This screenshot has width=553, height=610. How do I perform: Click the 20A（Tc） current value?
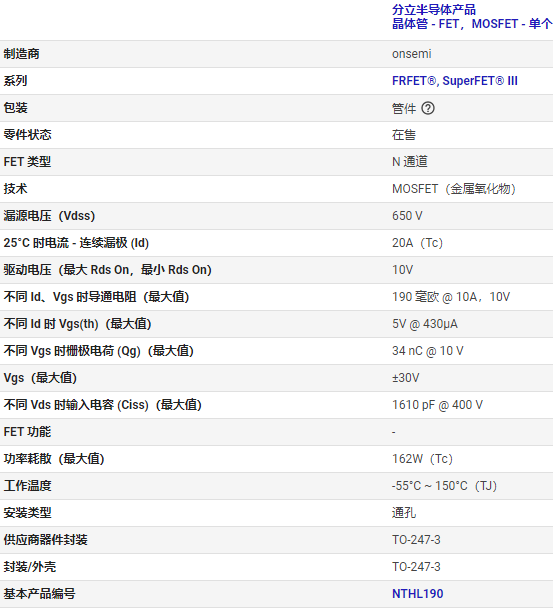pos(418,243)
